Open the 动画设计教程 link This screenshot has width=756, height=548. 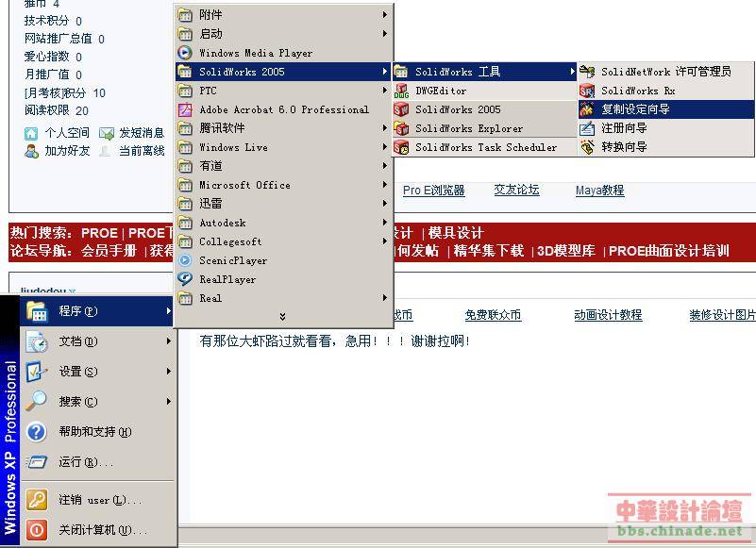608,315
